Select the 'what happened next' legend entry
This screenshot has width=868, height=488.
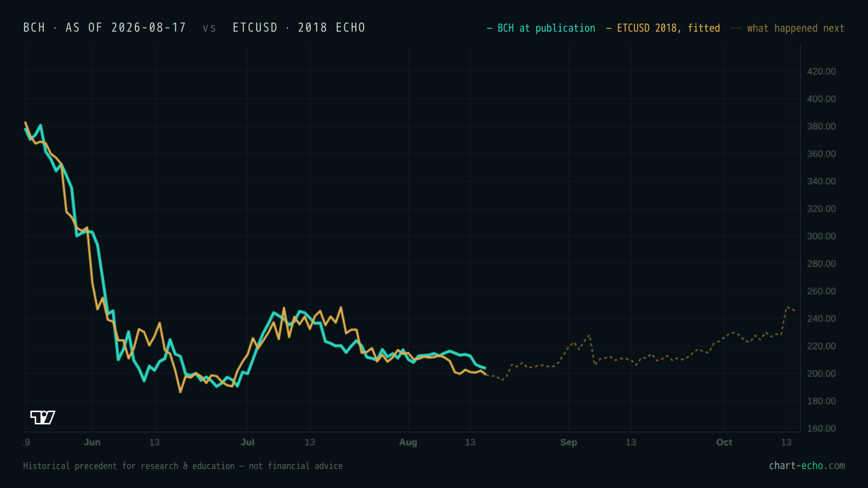(x=788, y=28)
